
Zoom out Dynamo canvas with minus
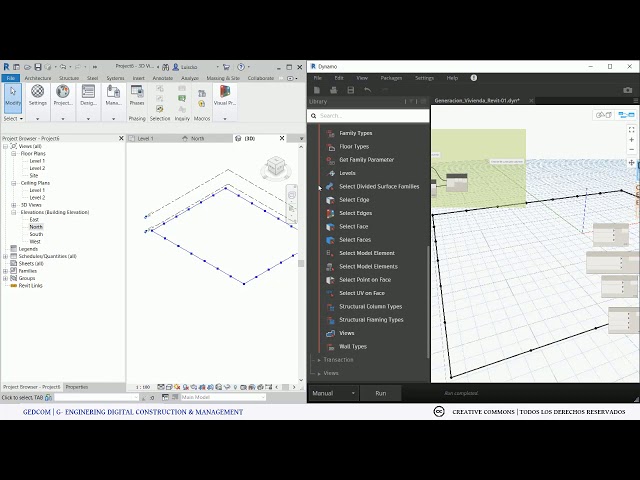(x=631, y=149)
